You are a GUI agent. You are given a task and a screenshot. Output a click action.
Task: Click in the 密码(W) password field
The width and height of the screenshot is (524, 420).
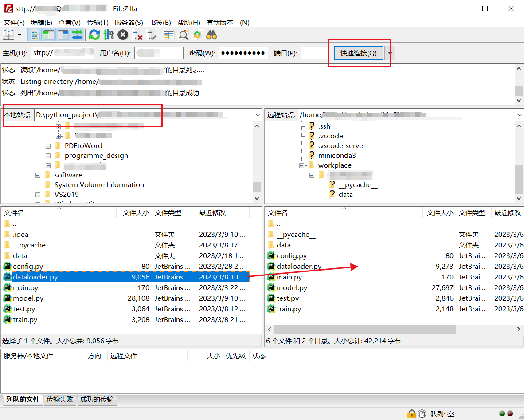243,52
